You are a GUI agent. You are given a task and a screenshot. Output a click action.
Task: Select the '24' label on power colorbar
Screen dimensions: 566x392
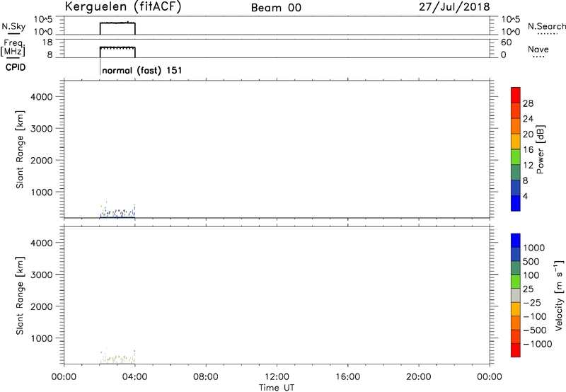528,119
